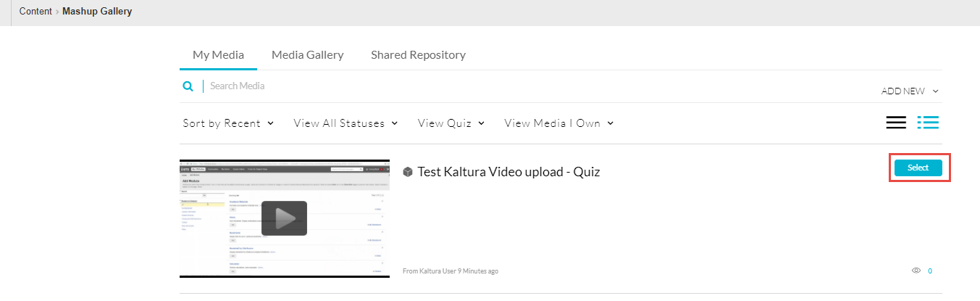Switch to the My Media tab

(x=218, y=55)
